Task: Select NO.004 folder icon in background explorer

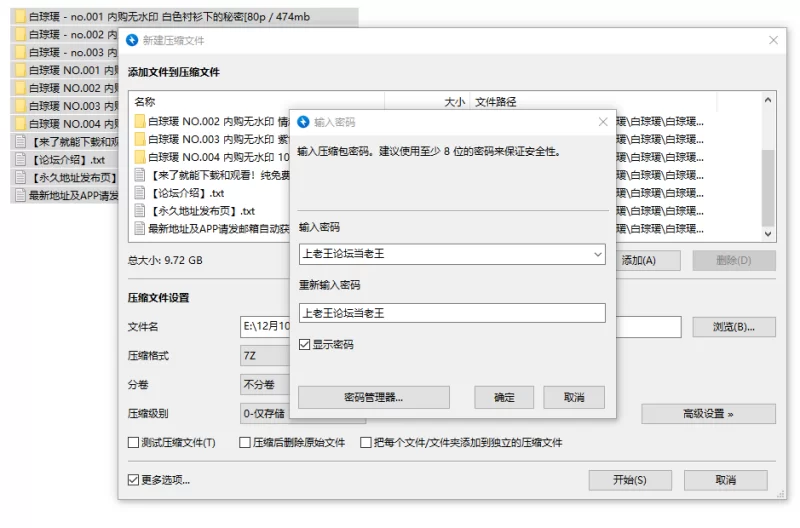Action: (x=20, y=124)
